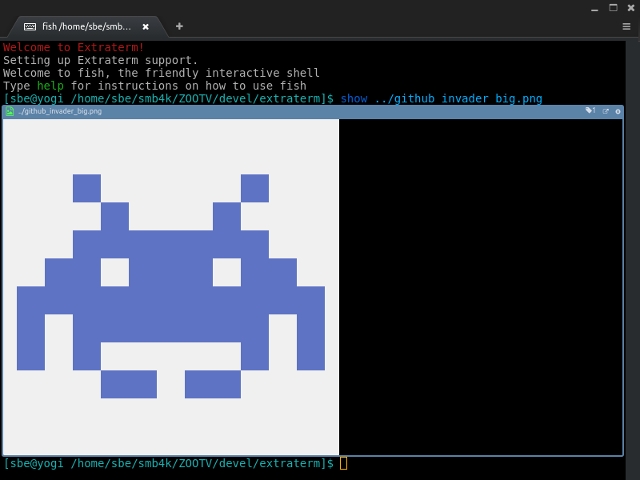Click the tag 1 icon on the frame
The image size is (640, 480).
click(x=590, y=111)
